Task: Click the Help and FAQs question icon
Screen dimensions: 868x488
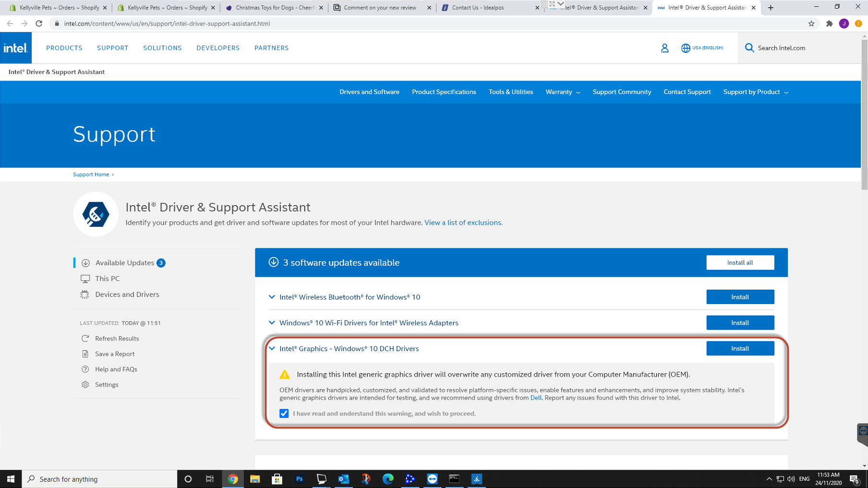Action: point(85,369)
